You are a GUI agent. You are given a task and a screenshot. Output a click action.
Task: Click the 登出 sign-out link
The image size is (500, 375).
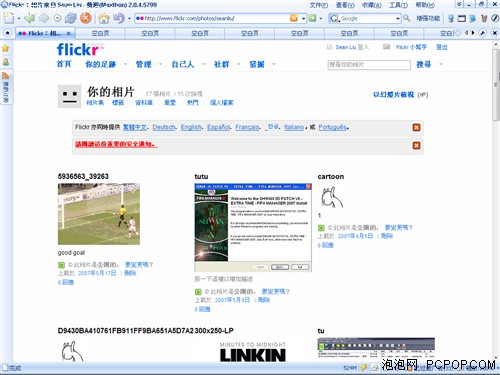click(442, 47)
